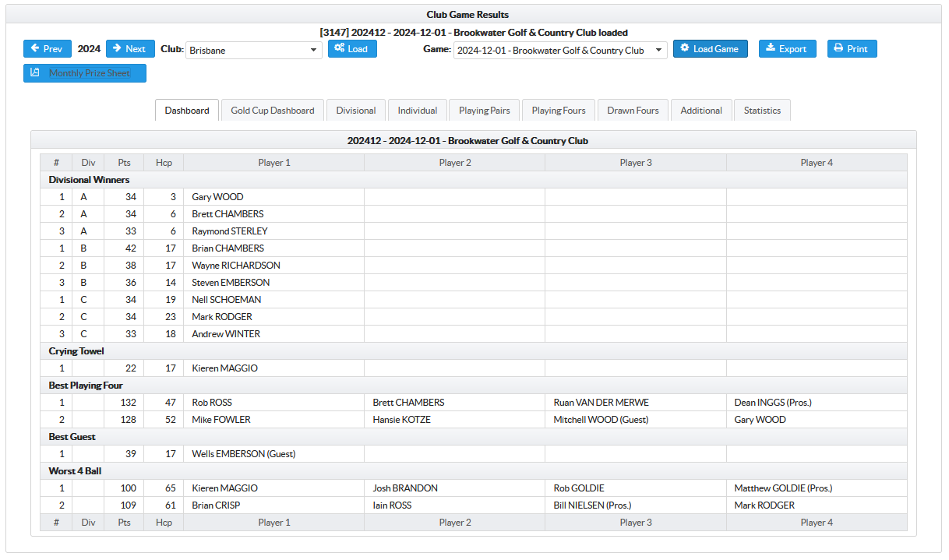Expand the Club dropdown showing Brisbane
Screen dimensions: 949x560
253,51
